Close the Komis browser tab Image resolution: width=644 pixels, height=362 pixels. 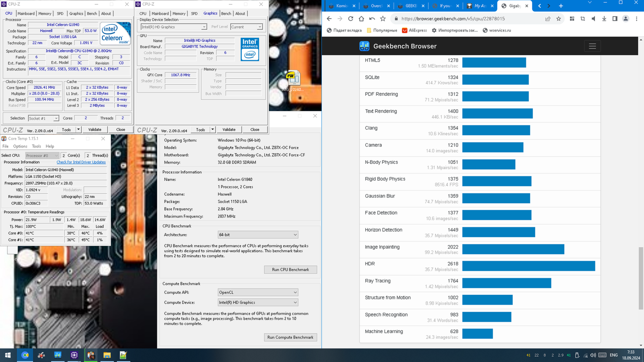[354, 6]
